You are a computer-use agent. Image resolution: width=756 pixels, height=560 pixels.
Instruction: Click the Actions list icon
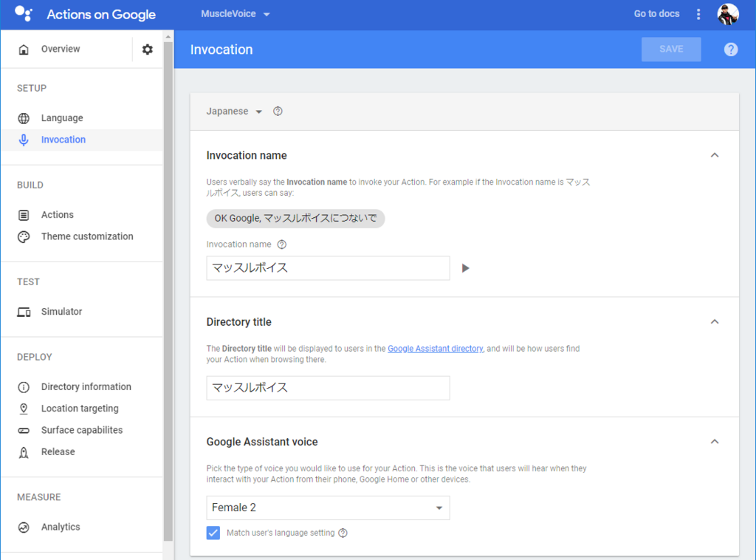24,215
